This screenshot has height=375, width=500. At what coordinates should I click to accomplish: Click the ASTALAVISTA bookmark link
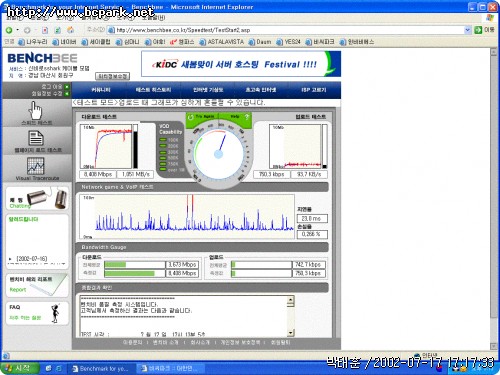pos(222,42)
